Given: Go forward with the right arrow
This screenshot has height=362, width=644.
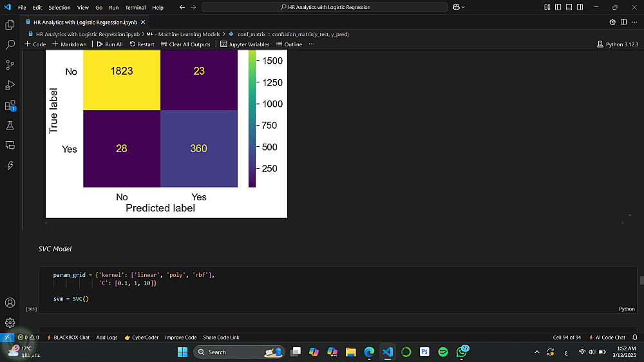Looking at the screenshot, I should point(193,7).
